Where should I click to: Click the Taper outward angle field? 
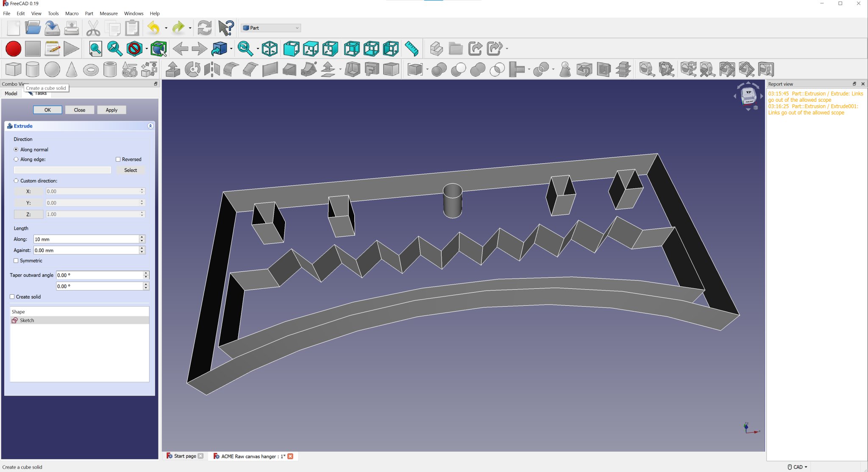[100, 275]
